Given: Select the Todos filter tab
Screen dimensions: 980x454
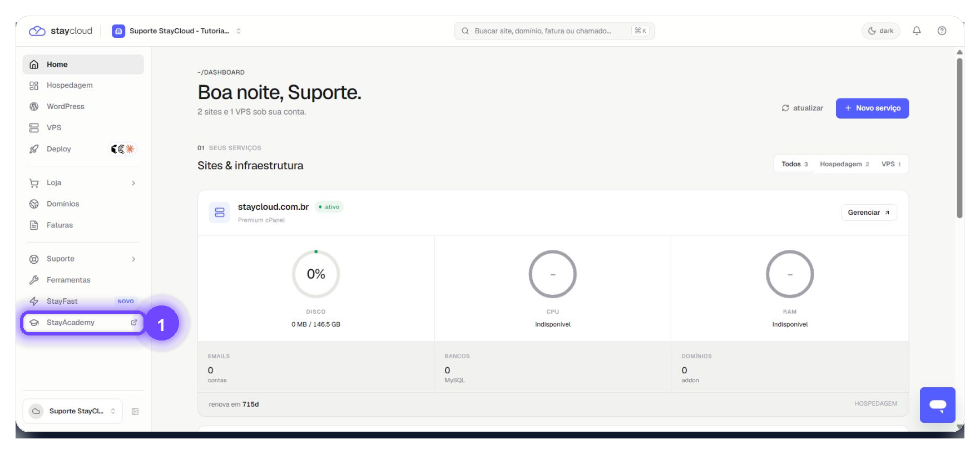Looking at the screenshot, I should pyautogui.click(x=795, y=164).
